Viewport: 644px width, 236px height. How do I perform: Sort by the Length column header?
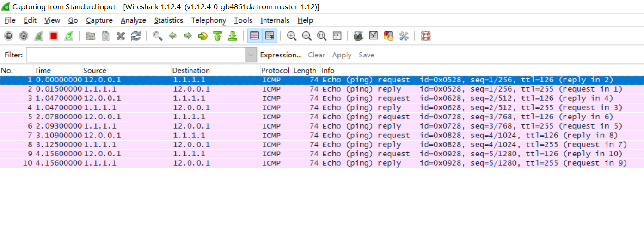[306, 70]
